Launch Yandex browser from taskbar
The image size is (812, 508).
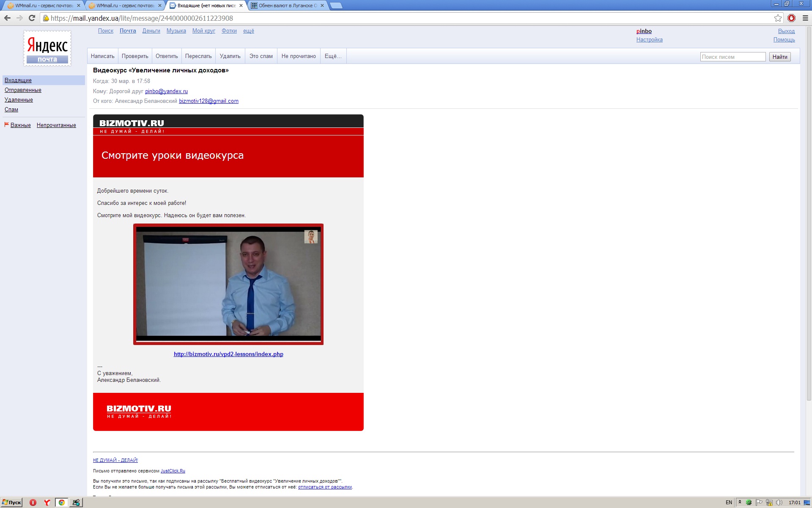tap(47, 502)
